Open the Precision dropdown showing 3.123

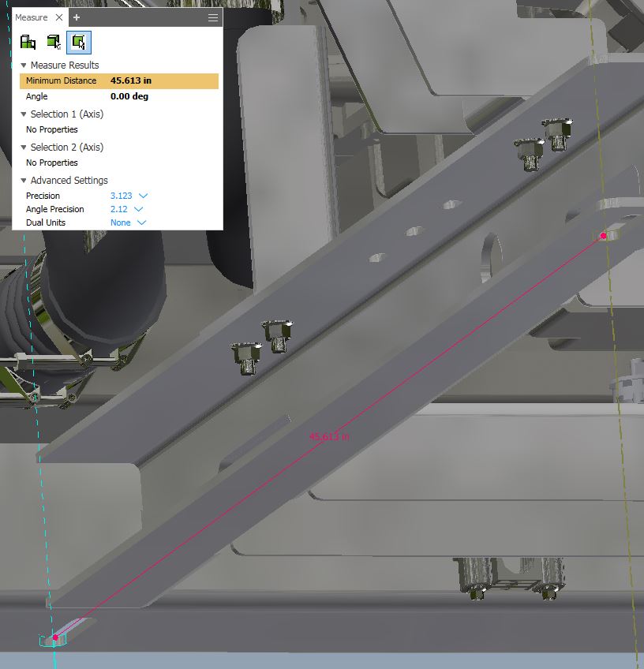131,196
